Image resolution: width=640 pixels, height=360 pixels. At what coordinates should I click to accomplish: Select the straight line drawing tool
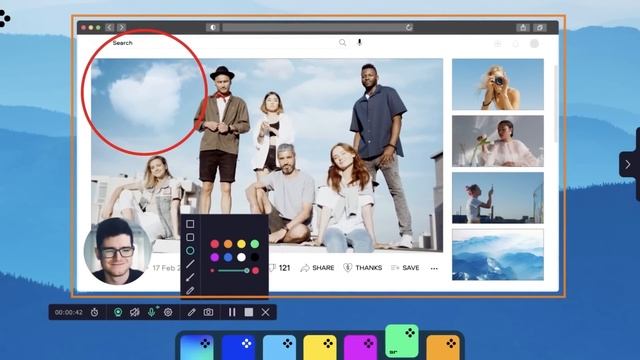190,264
